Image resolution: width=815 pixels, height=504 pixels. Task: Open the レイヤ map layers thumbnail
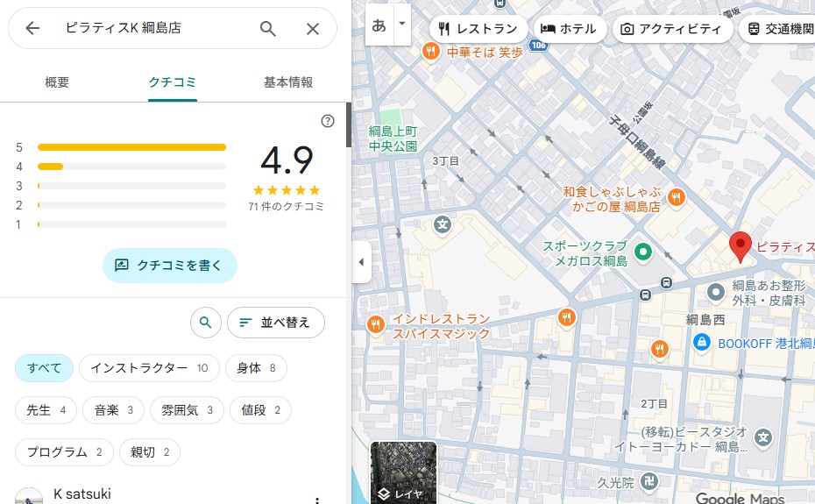[403, 473]
